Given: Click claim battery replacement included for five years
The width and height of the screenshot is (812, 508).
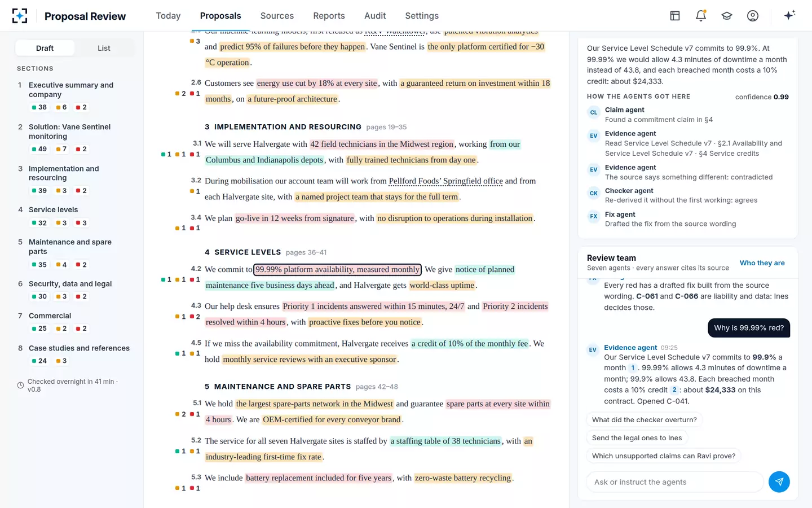Looking at the screenshot, I should (319, 478).
